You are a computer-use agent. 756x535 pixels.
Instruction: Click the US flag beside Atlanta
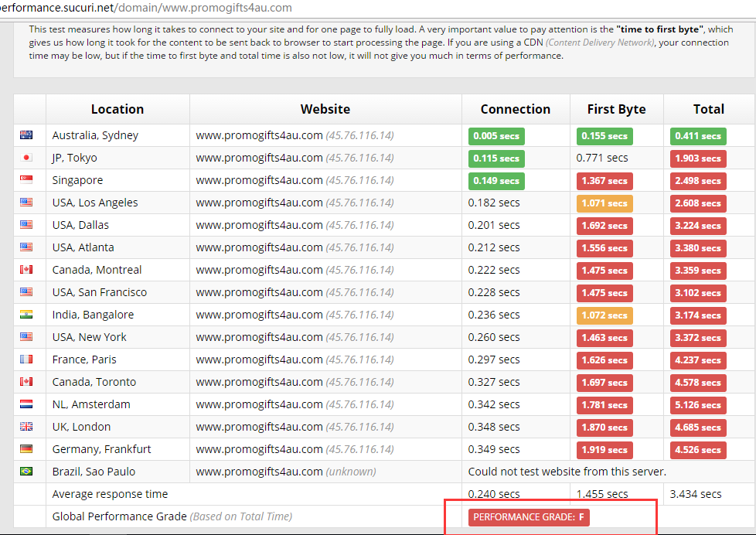[26, 247]
